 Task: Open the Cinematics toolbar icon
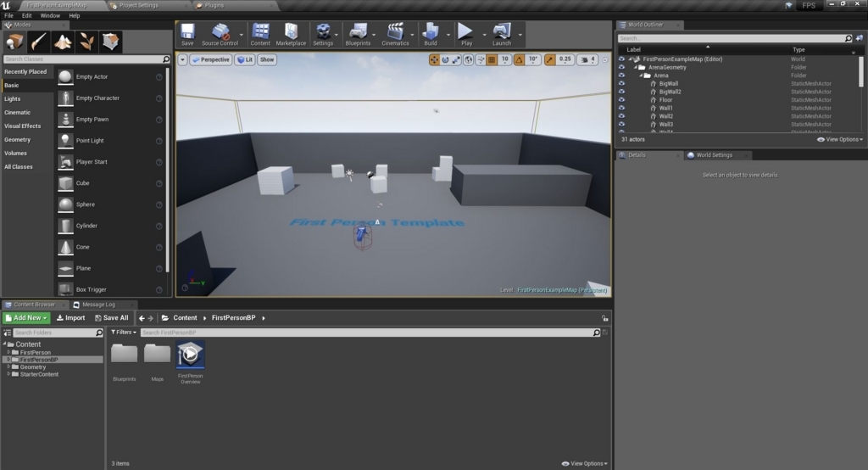click(395, 35)
